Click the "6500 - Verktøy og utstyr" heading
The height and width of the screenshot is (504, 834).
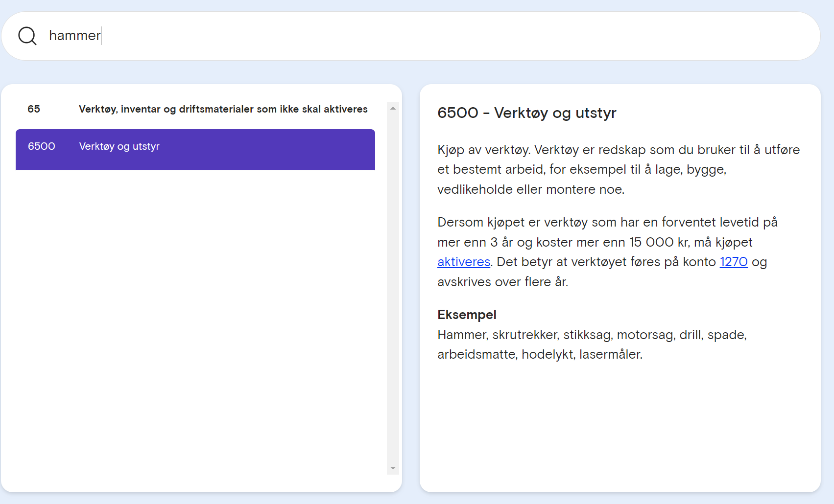[526, 113]
